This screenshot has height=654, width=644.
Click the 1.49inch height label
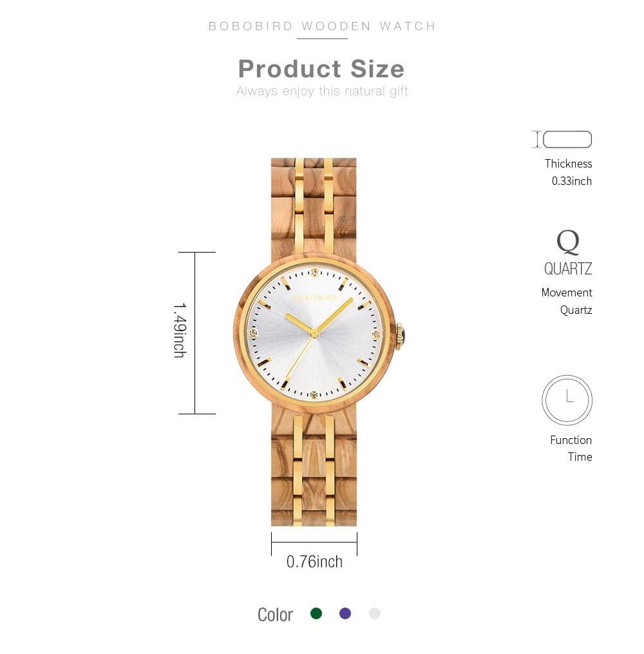pos(180,331)
